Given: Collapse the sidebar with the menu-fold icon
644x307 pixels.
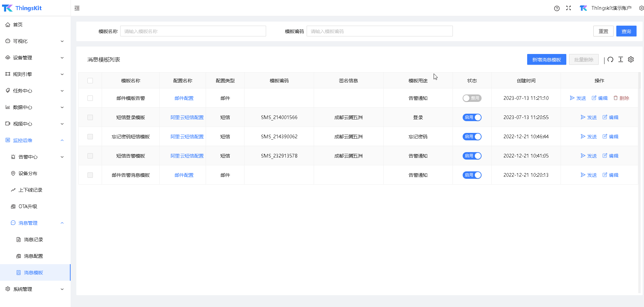Looking at the screenshot, I should (77, 8).
